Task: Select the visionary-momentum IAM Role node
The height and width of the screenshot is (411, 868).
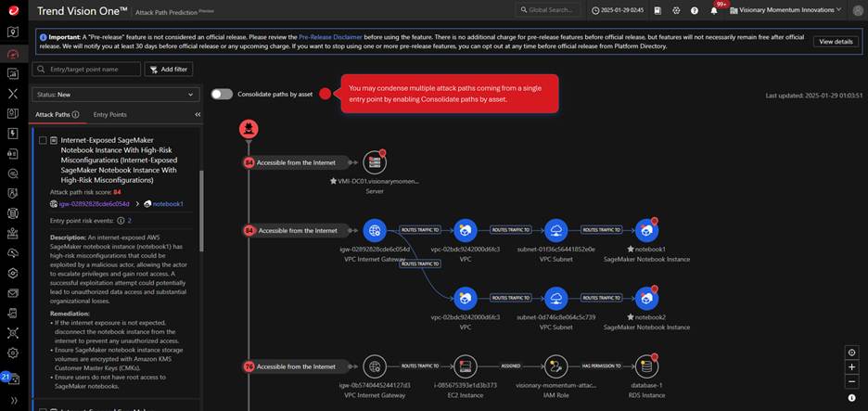Action: pos(555,366)
